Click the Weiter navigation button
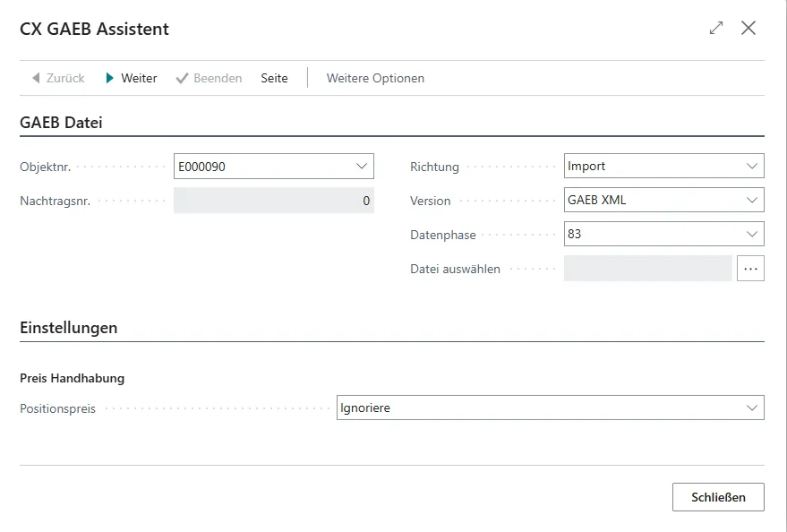The width and height of the screenshot is (787, 532). [133, 78]
